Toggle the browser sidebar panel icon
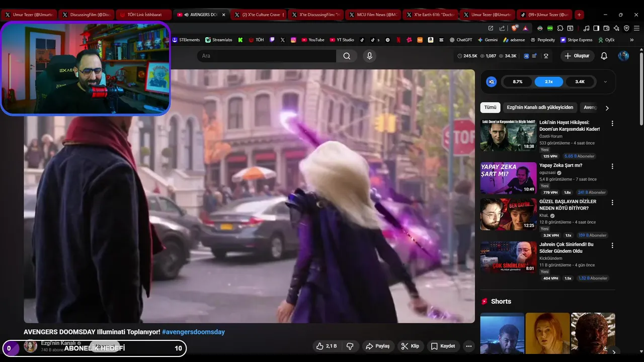Viewport: 644px width, 362px height. click(x=596, y=28)
